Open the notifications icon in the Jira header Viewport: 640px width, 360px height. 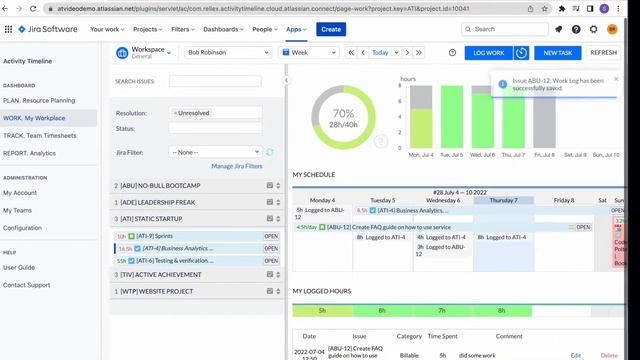(558, 29)
